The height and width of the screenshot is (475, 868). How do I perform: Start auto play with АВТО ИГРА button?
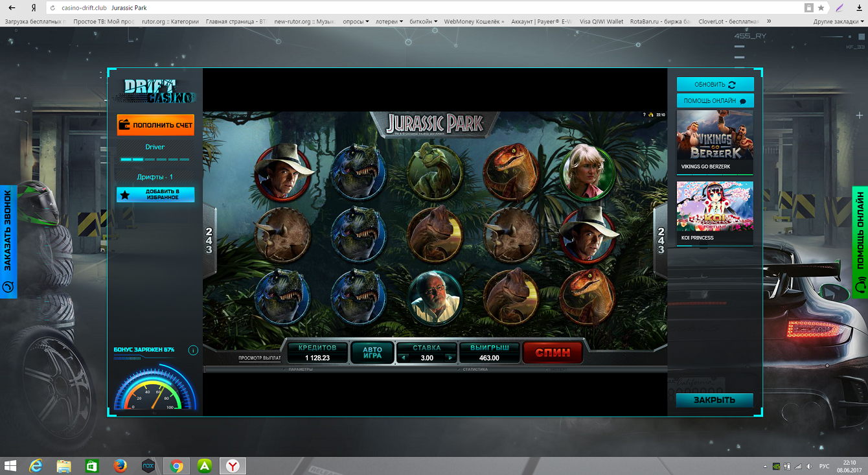[372, 353]
